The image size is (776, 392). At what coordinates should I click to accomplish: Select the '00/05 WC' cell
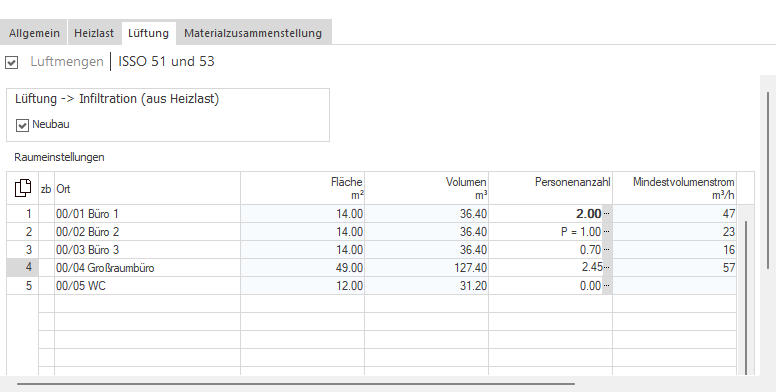tap(147, 286)
